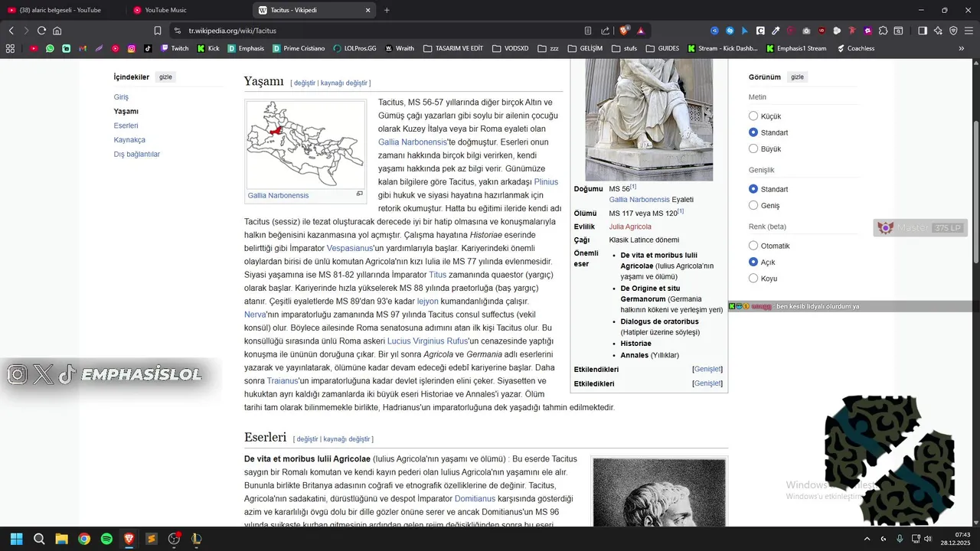Open the GUIDES bookmark folder
This screenshot has width=980, height=551.
coord(662,48)
